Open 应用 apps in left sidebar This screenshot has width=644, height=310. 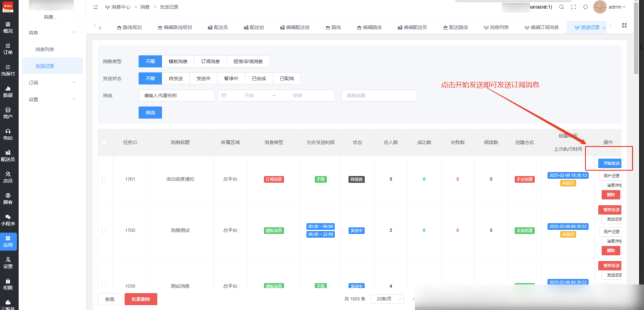point(8,241)
